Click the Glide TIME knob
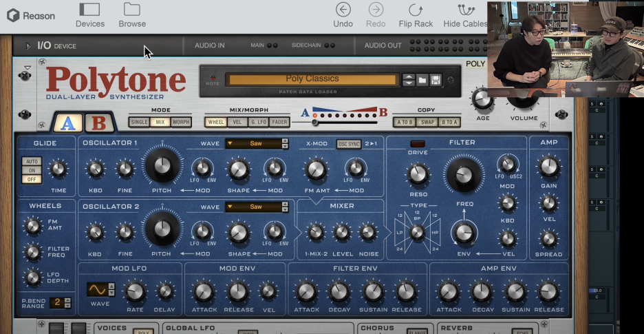This screenshot has width=644, height=334. 58,169
